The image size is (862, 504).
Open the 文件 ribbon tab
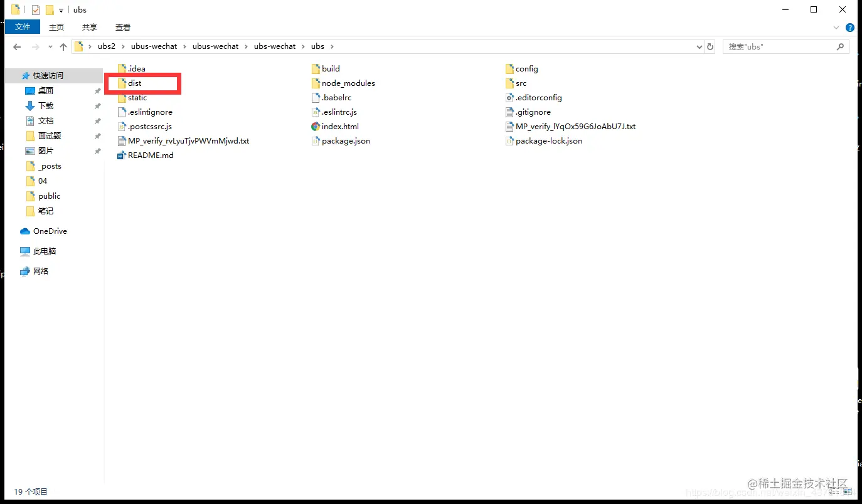(x=23, y=27)
